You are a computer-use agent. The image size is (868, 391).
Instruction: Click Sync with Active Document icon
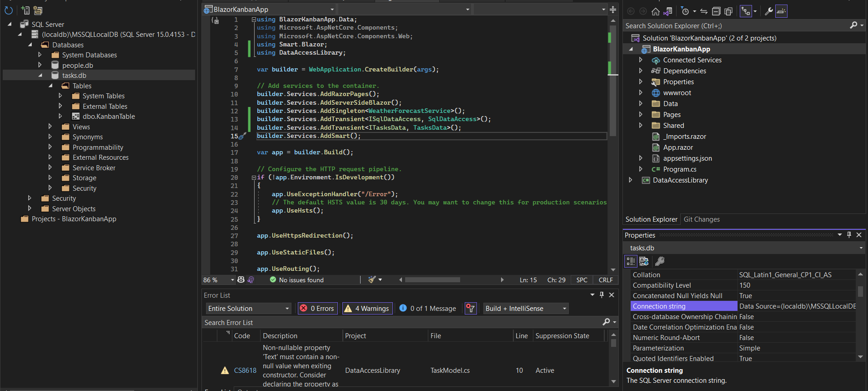point(704,11)
